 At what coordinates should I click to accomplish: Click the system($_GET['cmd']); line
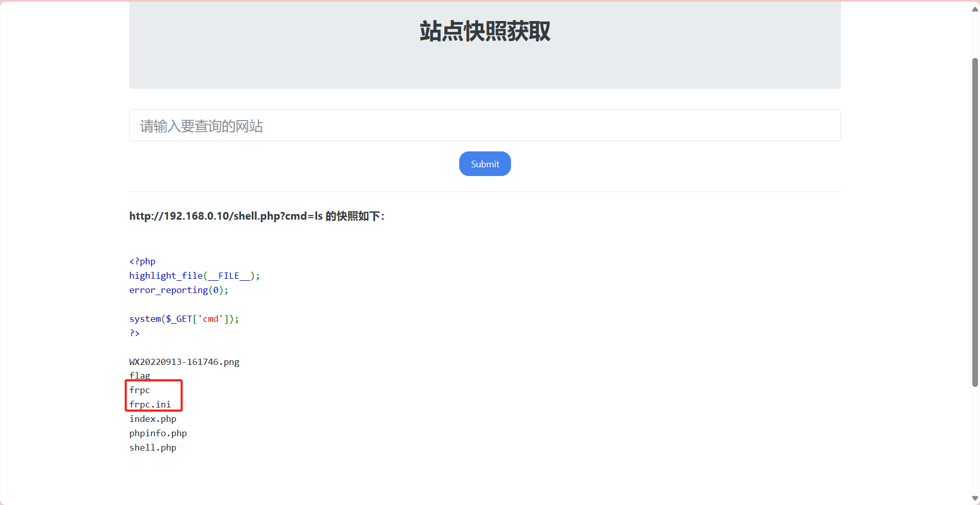184,319
